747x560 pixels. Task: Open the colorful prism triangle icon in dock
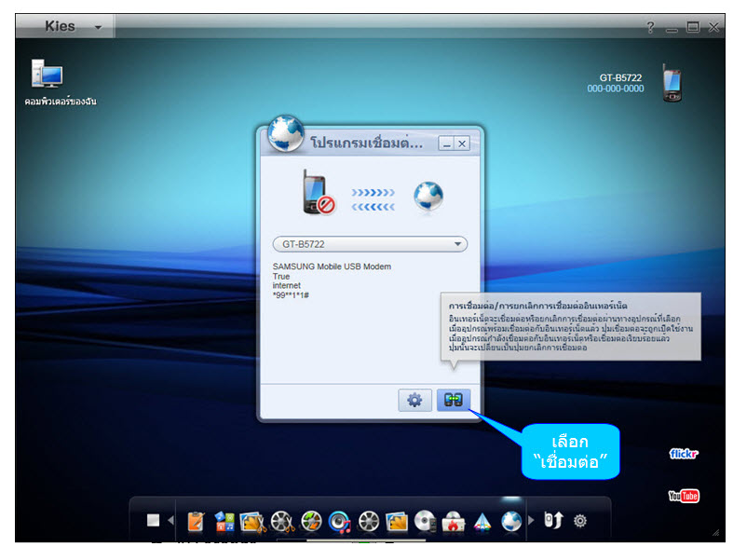click(482, 522)
